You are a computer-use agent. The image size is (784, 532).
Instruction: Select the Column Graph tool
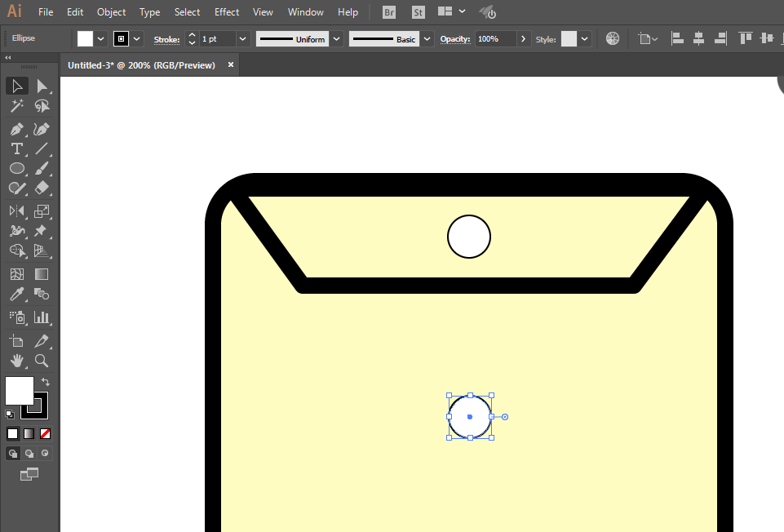(42, 317)
